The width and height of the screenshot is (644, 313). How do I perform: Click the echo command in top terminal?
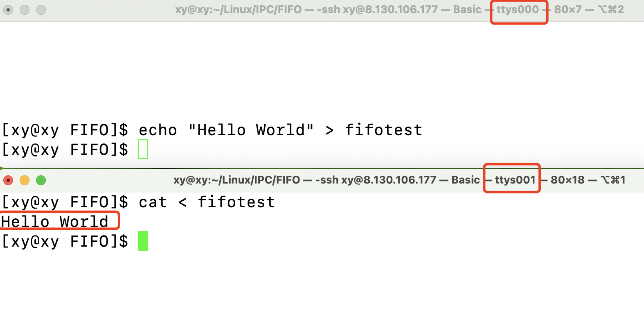158,130
